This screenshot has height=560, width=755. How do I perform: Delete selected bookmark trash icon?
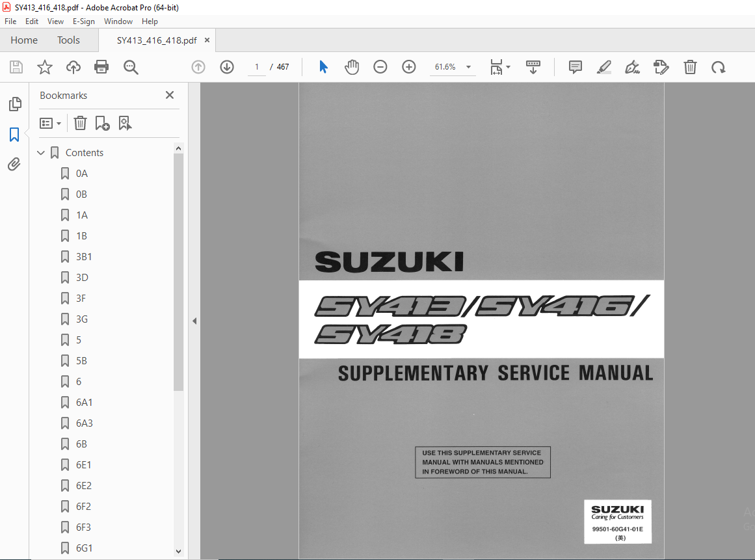coord(80,124)
